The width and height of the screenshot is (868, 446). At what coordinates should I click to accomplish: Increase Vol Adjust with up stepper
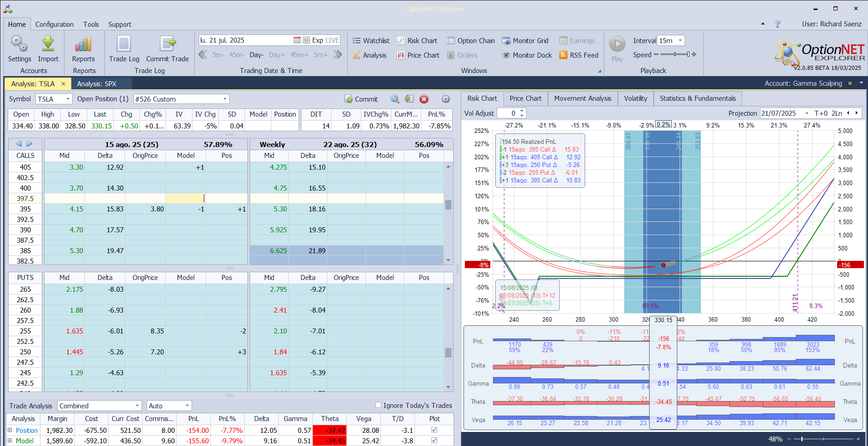[x=522, y=111]
